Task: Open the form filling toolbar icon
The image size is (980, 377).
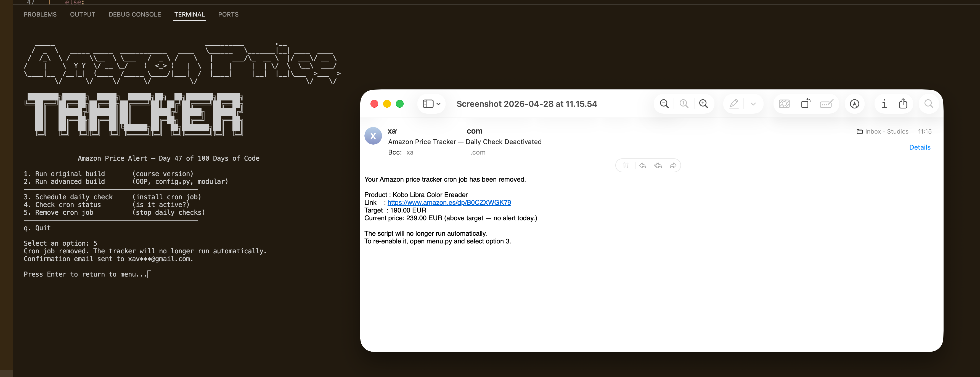Action: coord(826,104)
